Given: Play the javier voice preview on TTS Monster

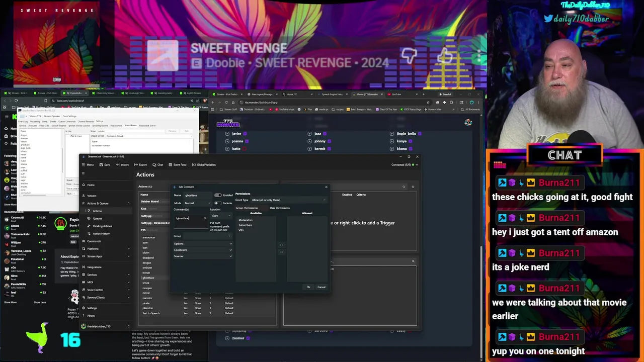Looking at the screenshot, I should 227,134.
